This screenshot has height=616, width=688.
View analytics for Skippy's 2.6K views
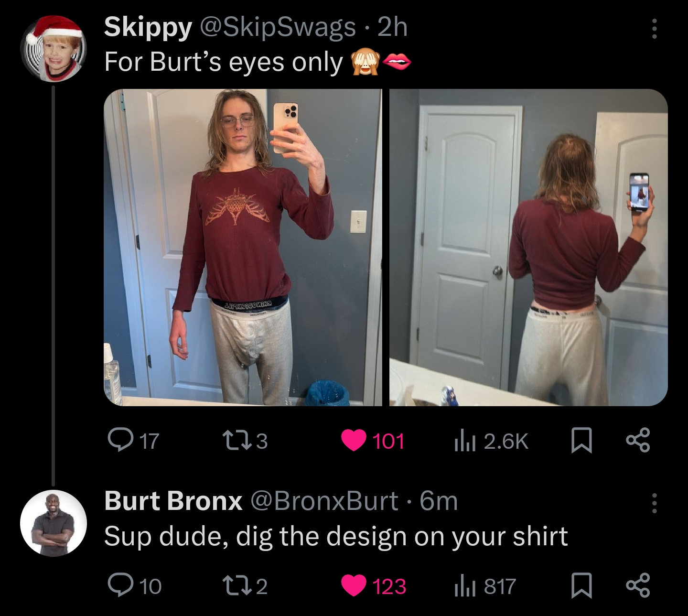pos(491,441)
